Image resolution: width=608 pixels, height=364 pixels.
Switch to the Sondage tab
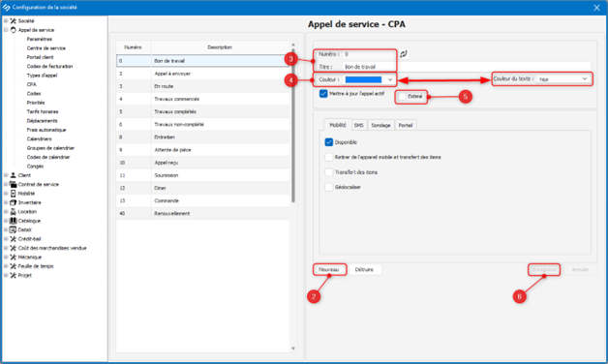point(380,125)
